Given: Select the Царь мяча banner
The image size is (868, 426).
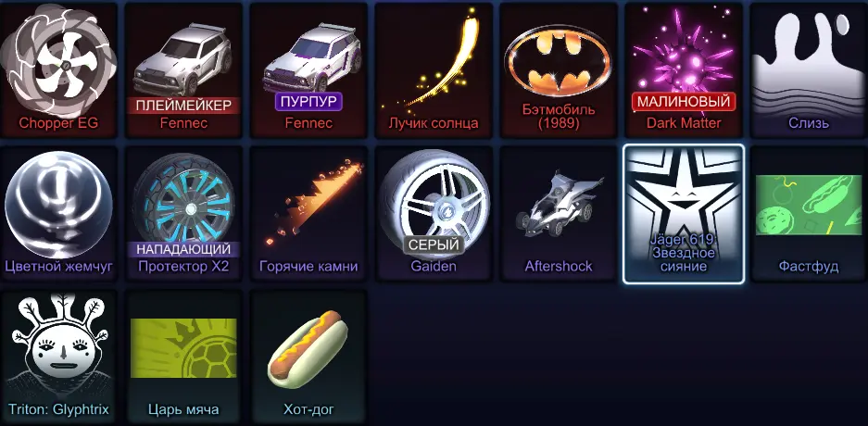Looking at the screenshot, I should [x=183, y=357].
